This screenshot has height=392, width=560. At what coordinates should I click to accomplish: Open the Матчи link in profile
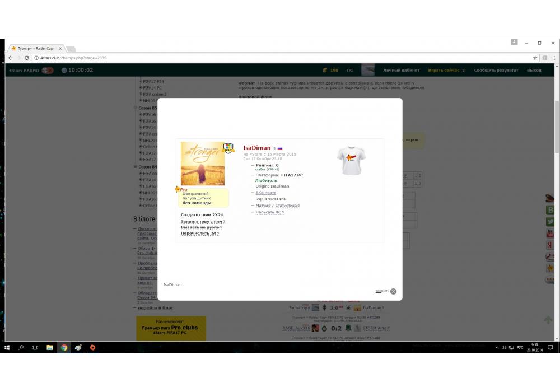pos(263,206)
